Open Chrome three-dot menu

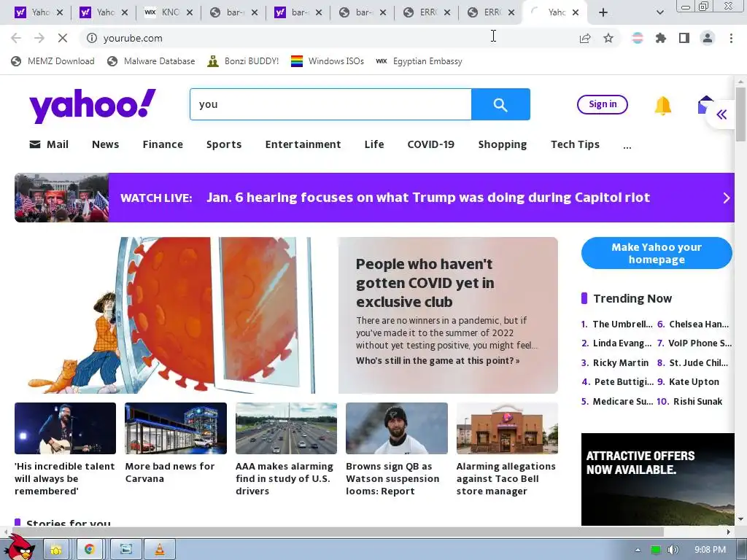click(x=731, y=38)
